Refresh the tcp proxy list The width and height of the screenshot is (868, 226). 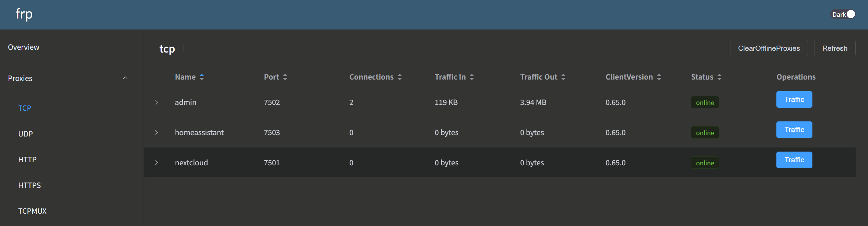(834, 48)
